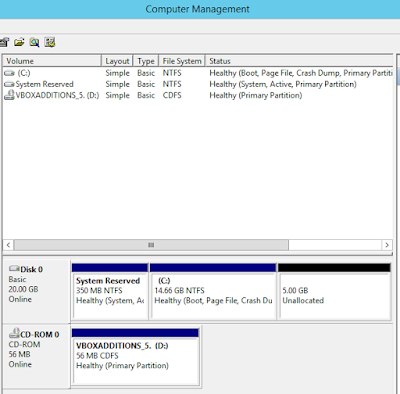Select the VBOXADDITIONS_5. (D:) 56 MB CDFS block

135,357
